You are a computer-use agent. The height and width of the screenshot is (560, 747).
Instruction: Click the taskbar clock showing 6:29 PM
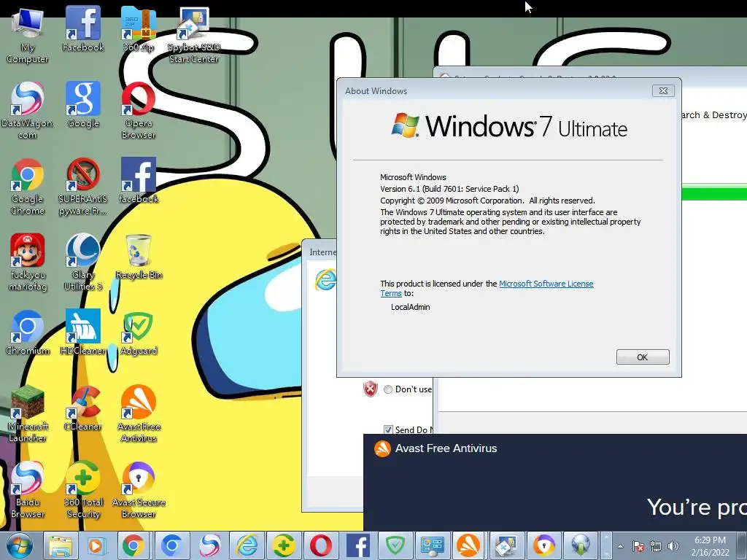pos(710,546)
